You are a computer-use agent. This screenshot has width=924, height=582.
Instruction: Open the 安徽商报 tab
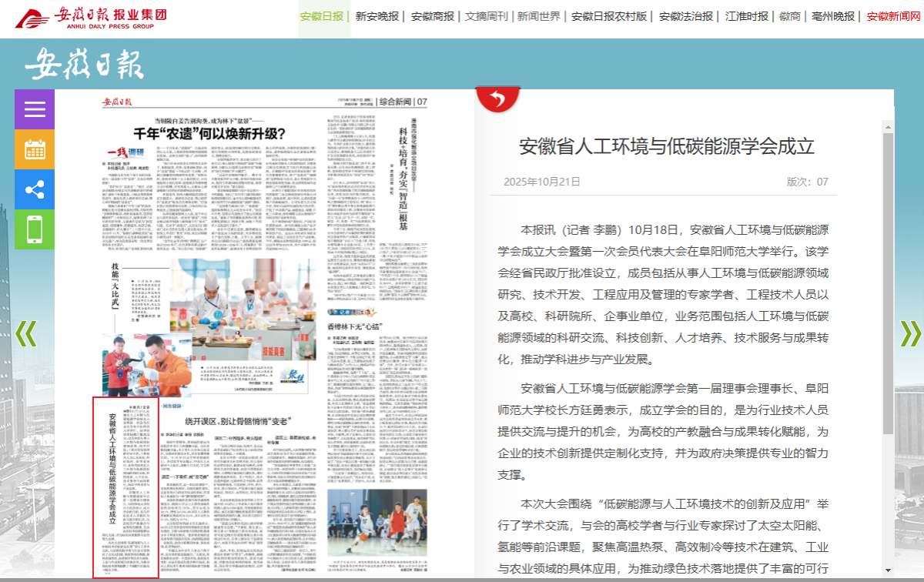click(x=432, y=16)
